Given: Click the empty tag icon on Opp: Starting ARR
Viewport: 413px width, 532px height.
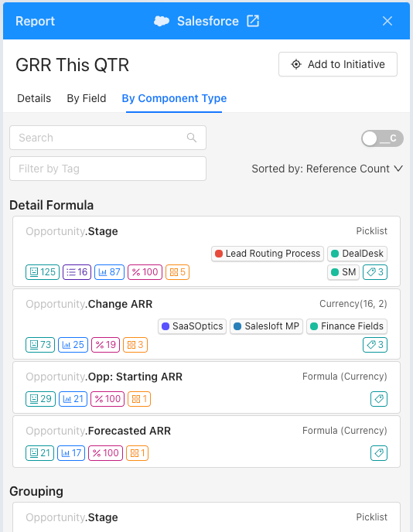Looking at the screenshot, I should pos(379,399).
